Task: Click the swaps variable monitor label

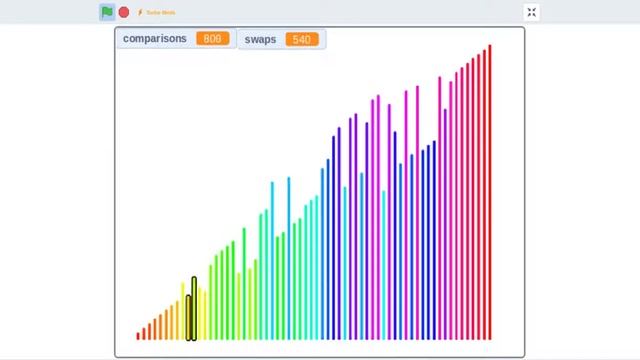Action: point(260,39)
